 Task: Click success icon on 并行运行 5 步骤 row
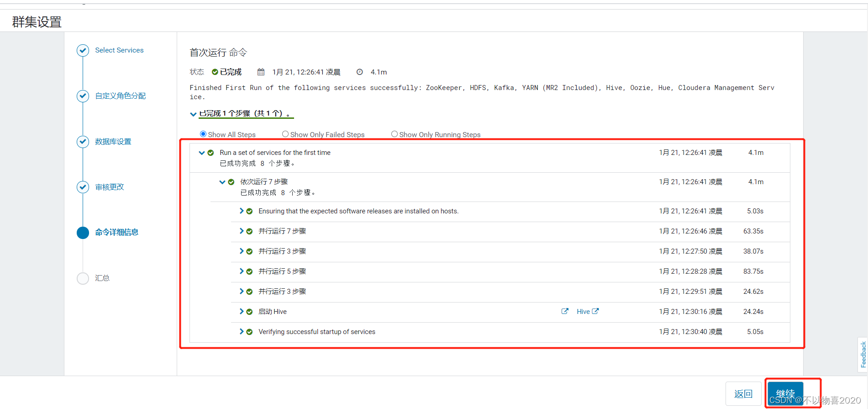click(249, 271)
